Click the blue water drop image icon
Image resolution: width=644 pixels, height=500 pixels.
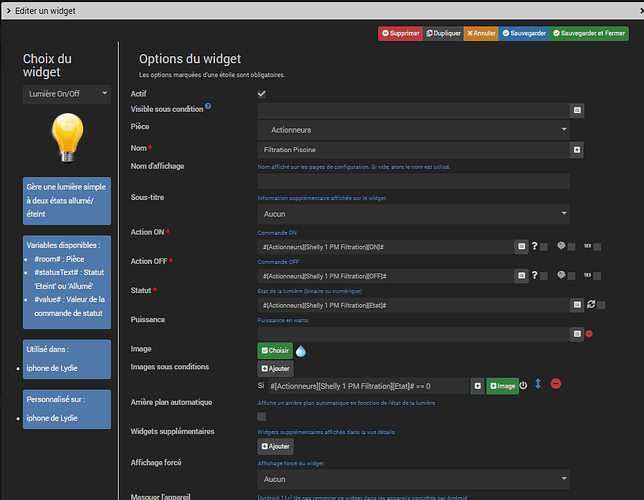point(301,351)
